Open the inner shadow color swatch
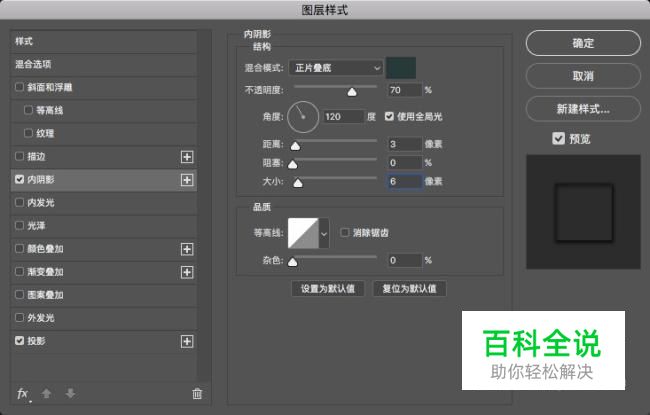 (401, 68)
